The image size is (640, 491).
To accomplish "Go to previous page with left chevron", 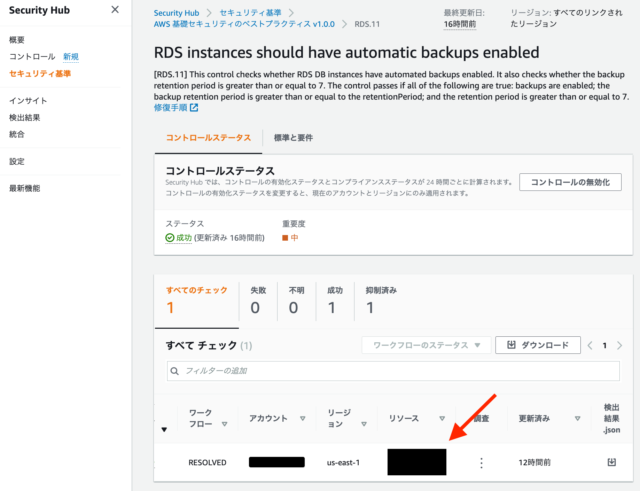I will click(590, 346).
